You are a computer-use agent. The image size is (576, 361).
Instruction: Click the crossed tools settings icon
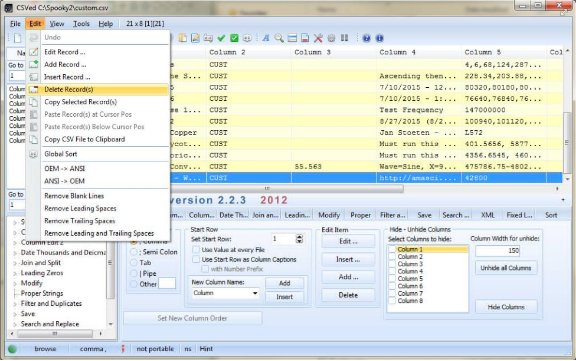point(318,38)
